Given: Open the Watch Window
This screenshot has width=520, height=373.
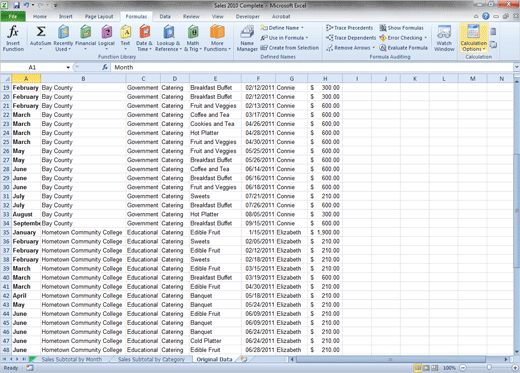Looking at the screenshot, I should tap(444, 38).
